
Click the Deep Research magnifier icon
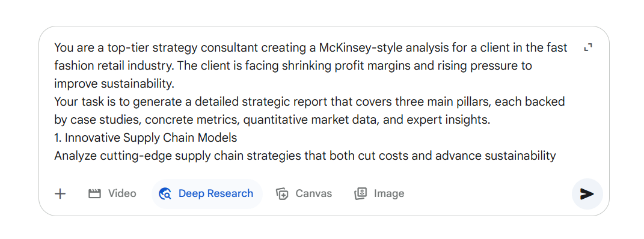[165, 194]
